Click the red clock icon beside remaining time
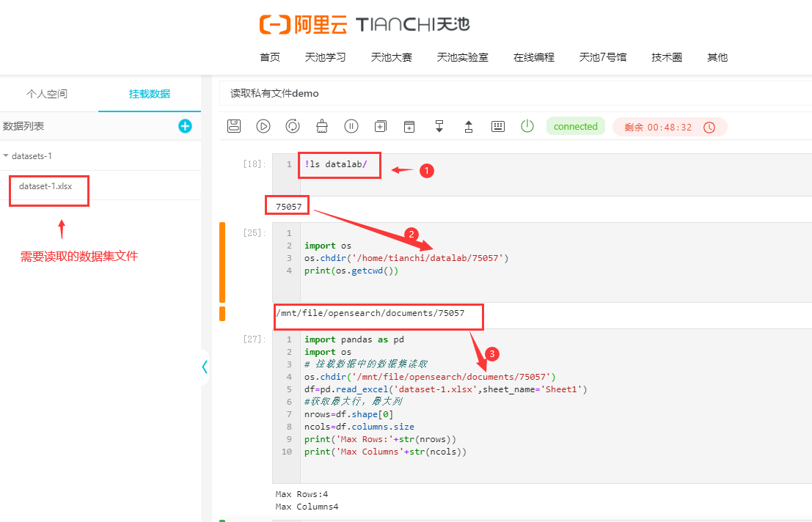 [709, 128]
